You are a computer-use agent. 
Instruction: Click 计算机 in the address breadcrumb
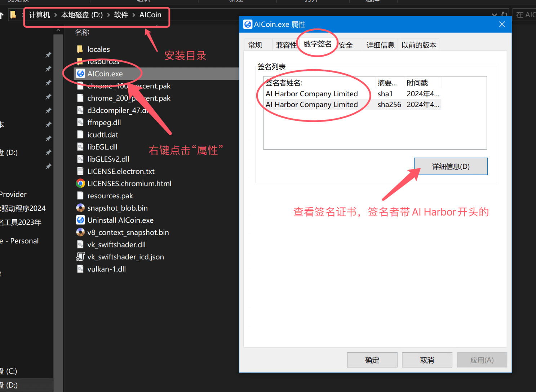[x=39, y=15]
